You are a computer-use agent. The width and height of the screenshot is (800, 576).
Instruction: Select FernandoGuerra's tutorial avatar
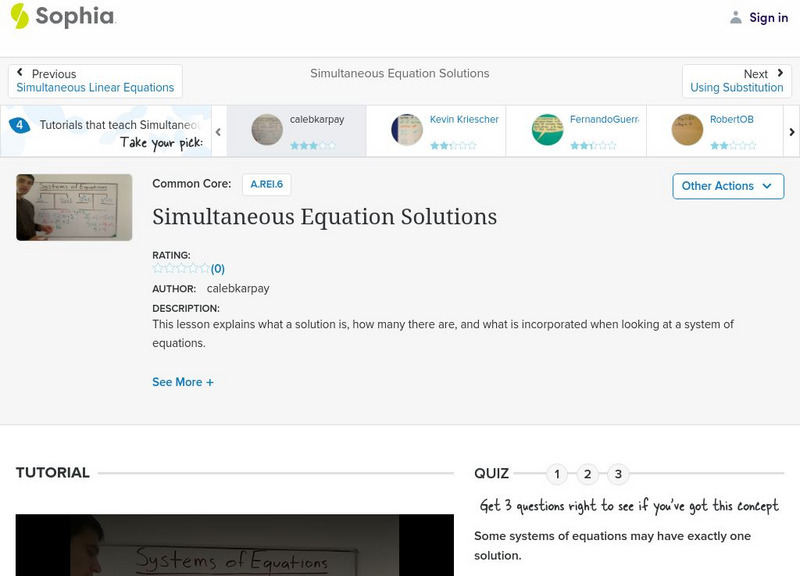coord(547,130)
